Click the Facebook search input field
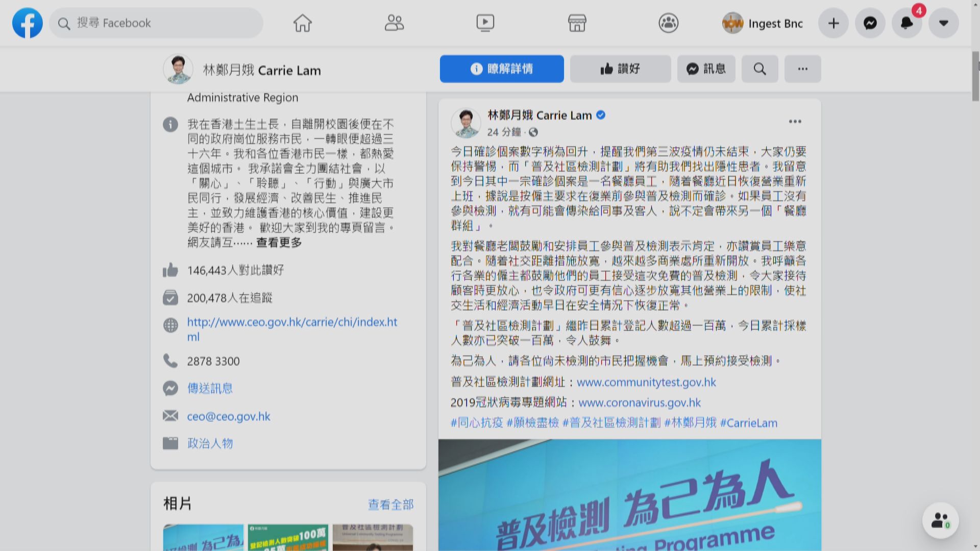The width and height of the screenshot is (980, 551). [x=156, y=23]
